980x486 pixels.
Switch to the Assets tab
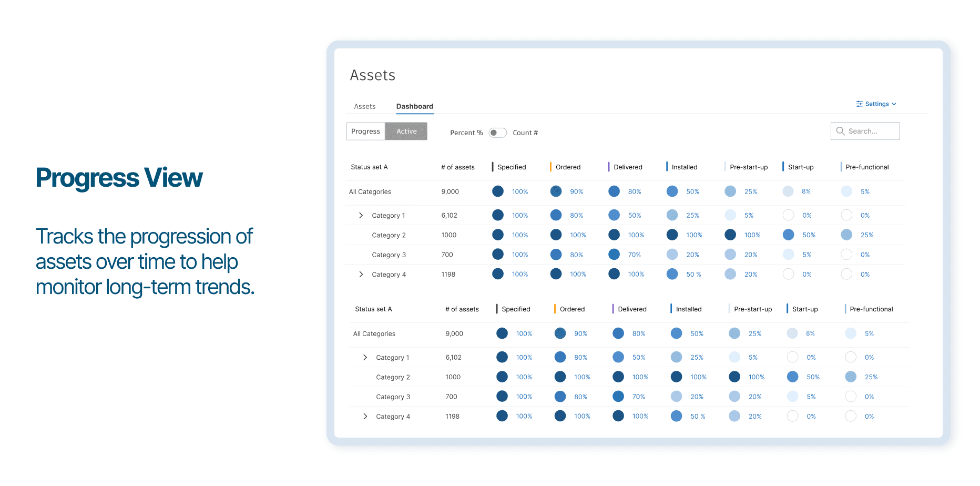click(x=365, y=106)
